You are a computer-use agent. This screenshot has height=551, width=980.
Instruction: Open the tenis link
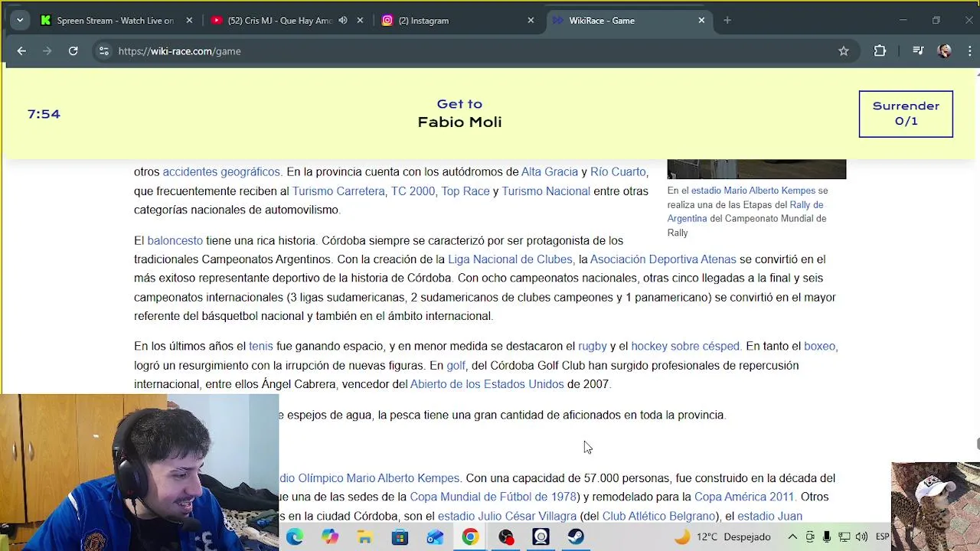(261, 347)
